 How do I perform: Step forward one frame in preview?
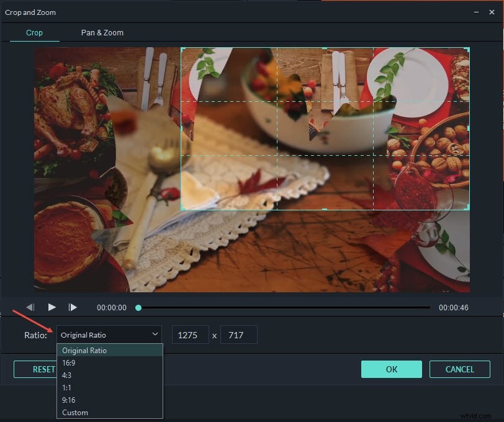click(x=73, y=307)
